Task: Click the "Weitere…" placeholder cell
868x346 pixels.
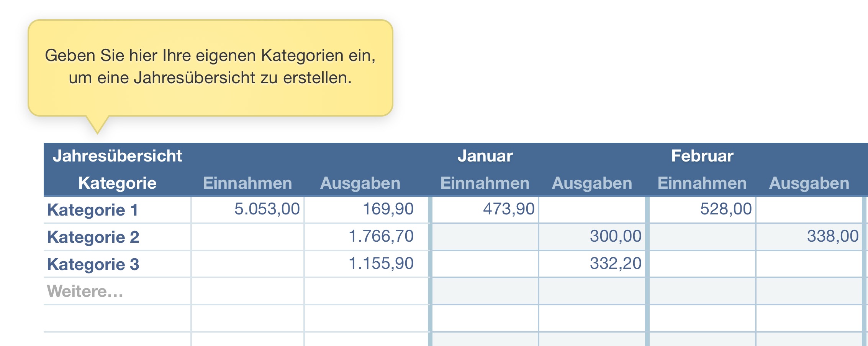Action: 85,292
